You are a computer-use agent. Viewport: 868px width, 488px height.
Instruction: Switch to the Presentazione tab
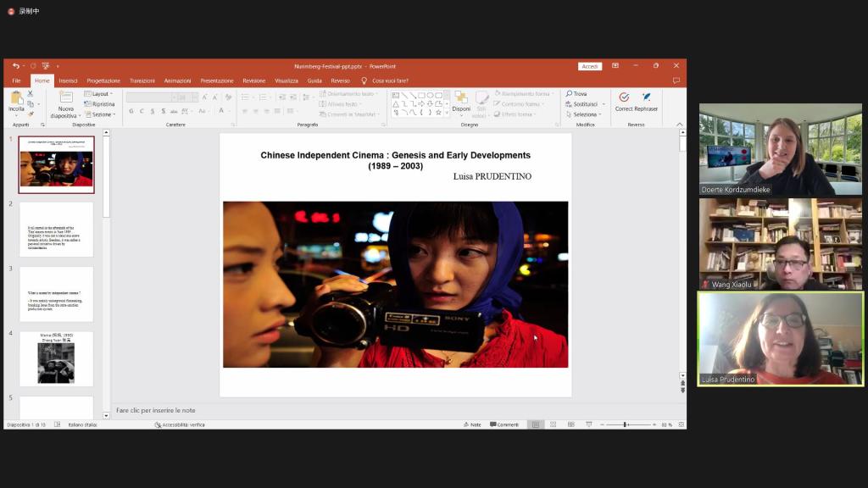pyautogui.click(x=217, y=80)
